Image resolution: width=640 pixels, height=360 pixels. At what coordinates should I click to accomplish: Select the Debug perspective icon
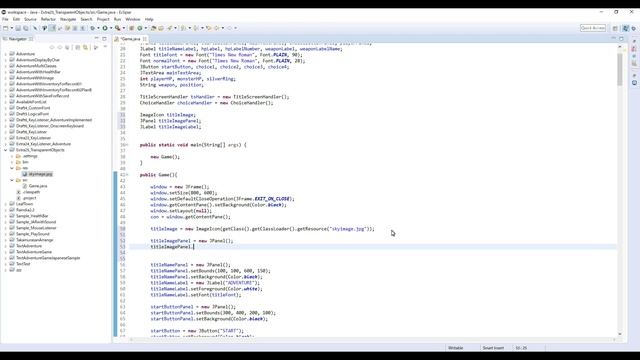tap(634, 28)
